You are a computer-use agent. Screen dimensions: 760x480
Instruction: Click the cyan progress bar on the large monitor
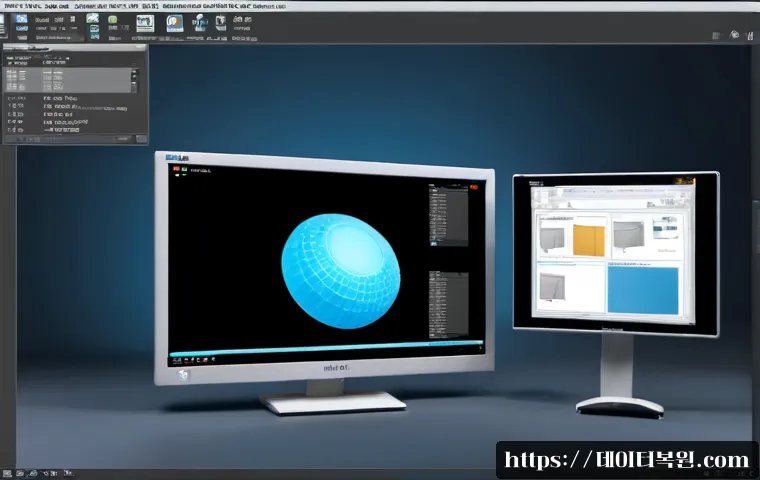326,348
